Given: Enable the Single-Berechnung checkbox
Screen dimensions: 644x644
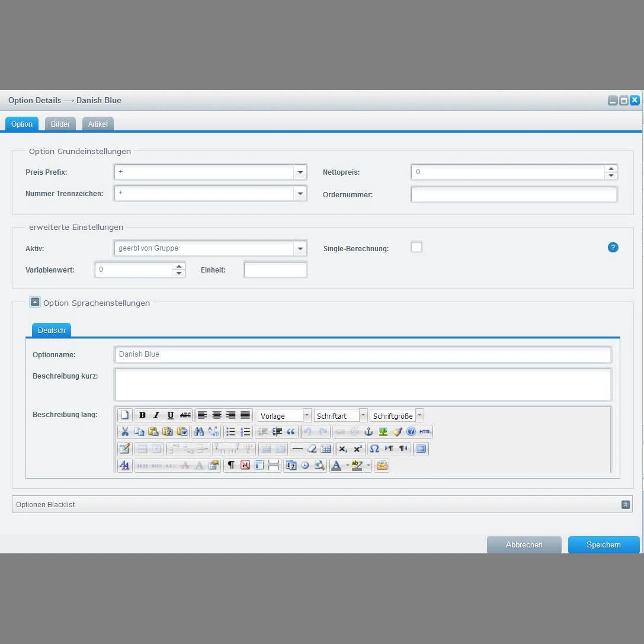Looking at the screenshot, I should point(416,247).
